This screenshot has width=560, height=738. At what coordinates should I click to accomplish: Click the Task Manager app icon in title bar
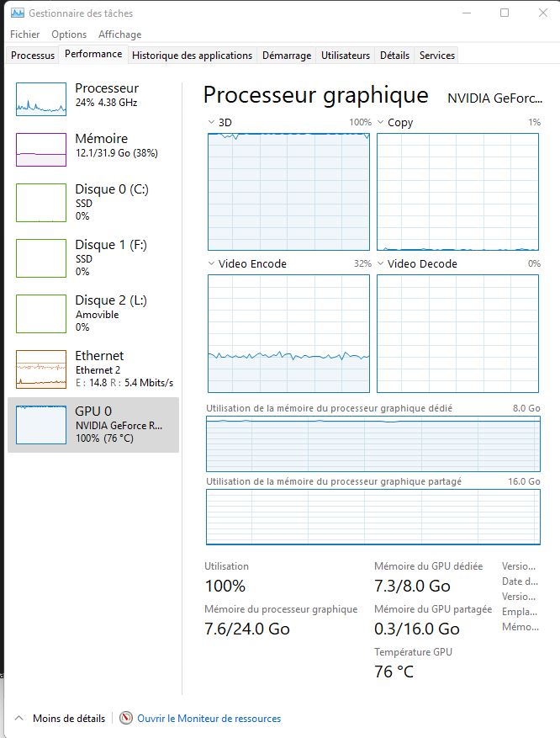pos(17,13)
